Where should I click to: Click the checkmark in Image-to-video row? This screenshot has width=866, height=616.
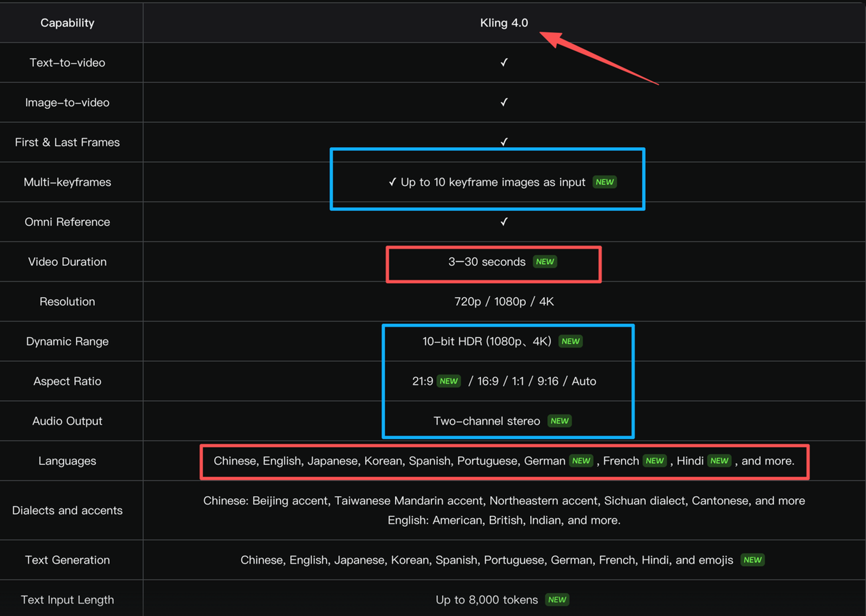[x=504, y=102]
